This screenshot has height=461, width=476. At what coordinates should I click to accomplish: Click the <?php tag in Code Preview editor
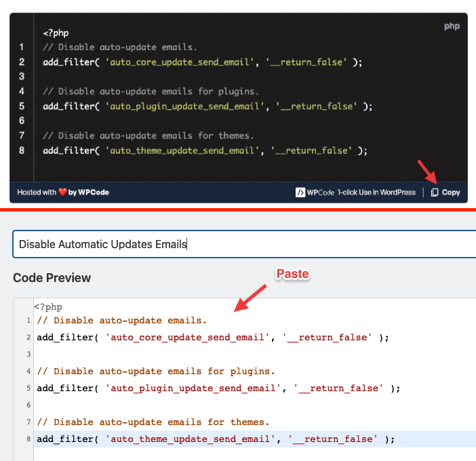48,307
